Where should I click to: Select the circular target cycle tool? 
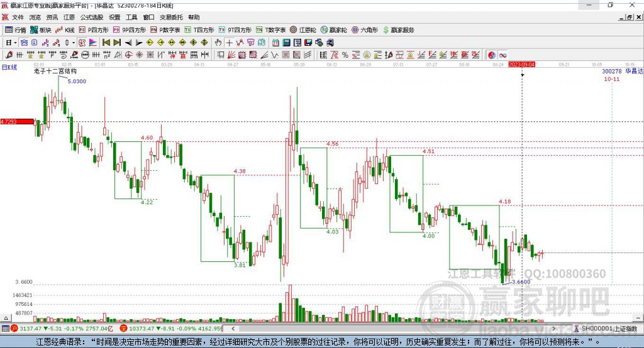click(128, 55)
